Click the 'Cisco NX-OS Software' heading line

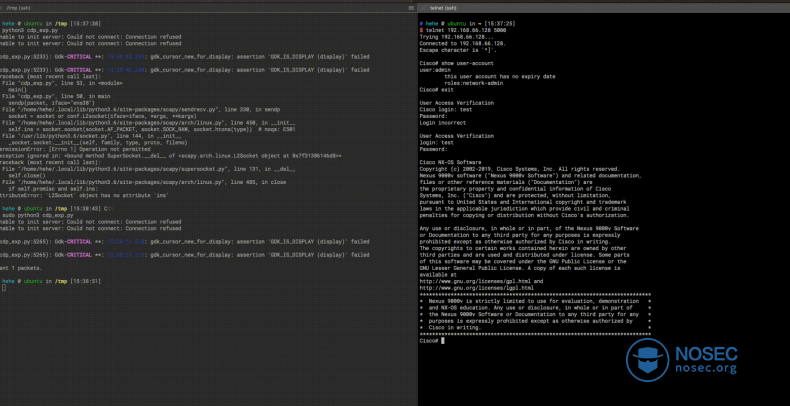[x=450, y=162]
